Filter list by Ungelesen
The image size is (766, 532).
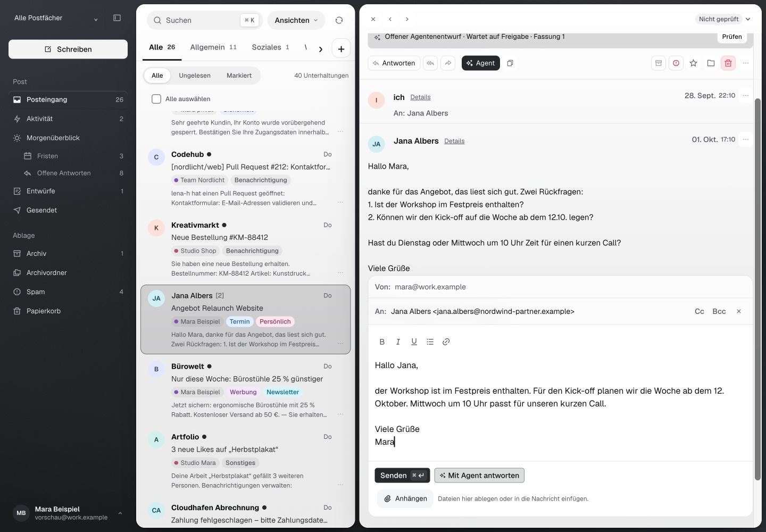click(195, 76)
